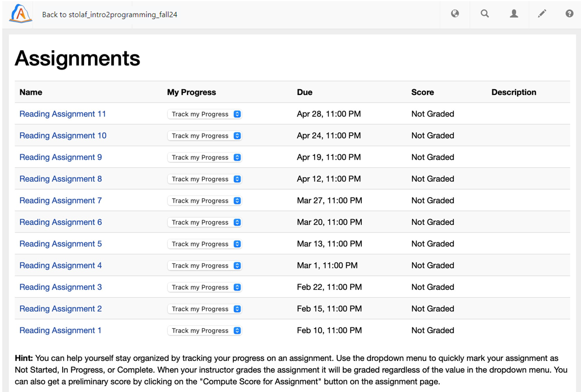
Task: Open the question mark help icon
Action: point(569,14)
